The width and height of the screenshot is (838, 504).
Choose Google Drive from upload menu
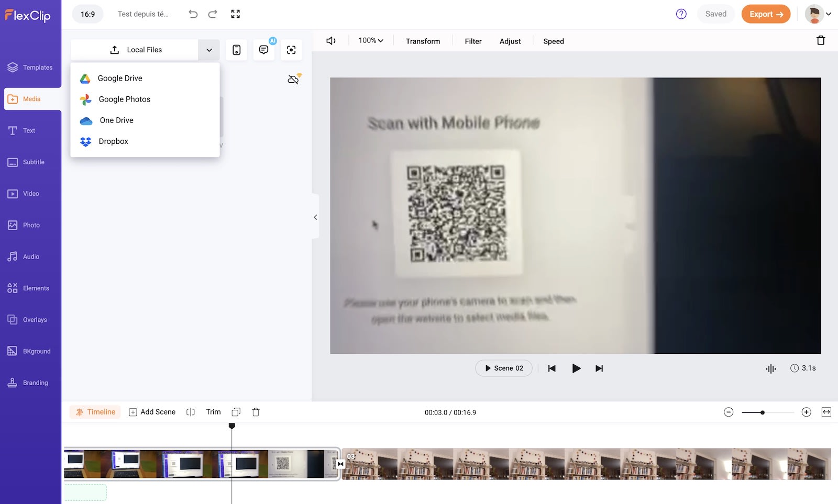tap(145, 79)
